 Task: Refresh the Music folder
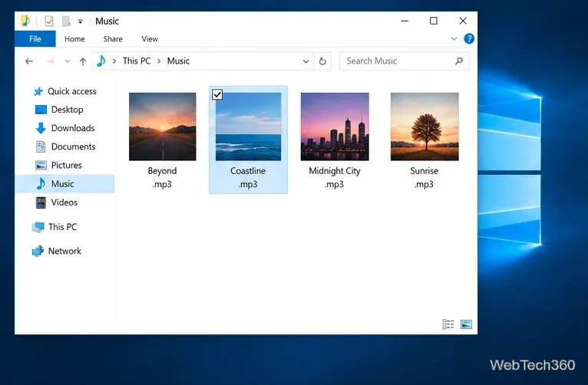click(322, 61)
